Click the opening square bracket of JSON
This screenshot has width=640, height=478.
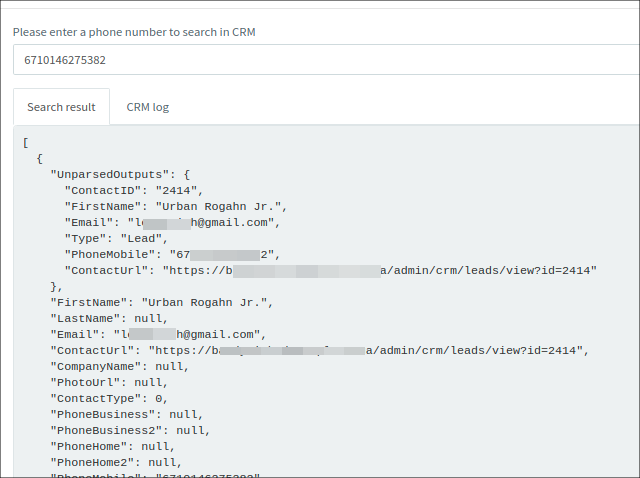pos(25,143)
